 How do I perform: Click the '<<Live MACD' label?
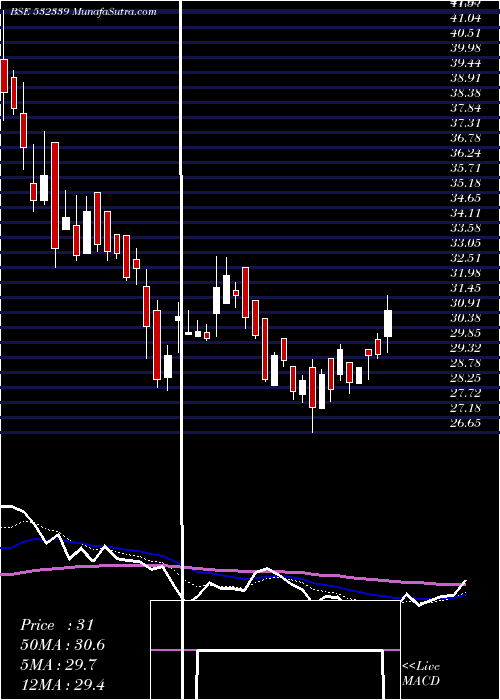(x=421, y=673)
